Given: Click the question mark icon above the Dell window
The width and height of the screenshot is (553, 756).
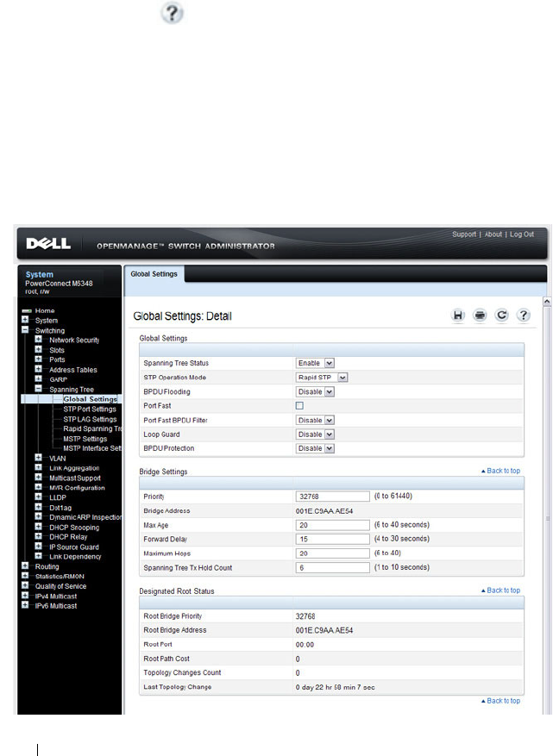Looking at the screenshot, I should pyautogui.click(x=173, y=13).
